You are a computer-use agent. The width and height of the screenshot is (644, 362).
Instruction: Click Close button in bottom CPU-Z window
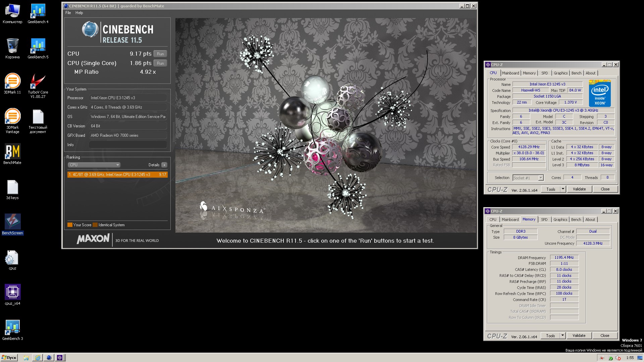click(605, 336)
